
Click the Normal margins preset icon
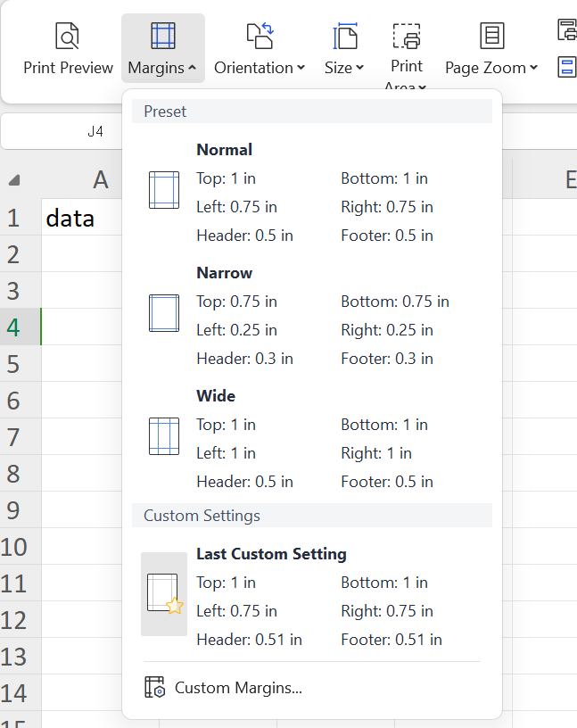[164, 190]
